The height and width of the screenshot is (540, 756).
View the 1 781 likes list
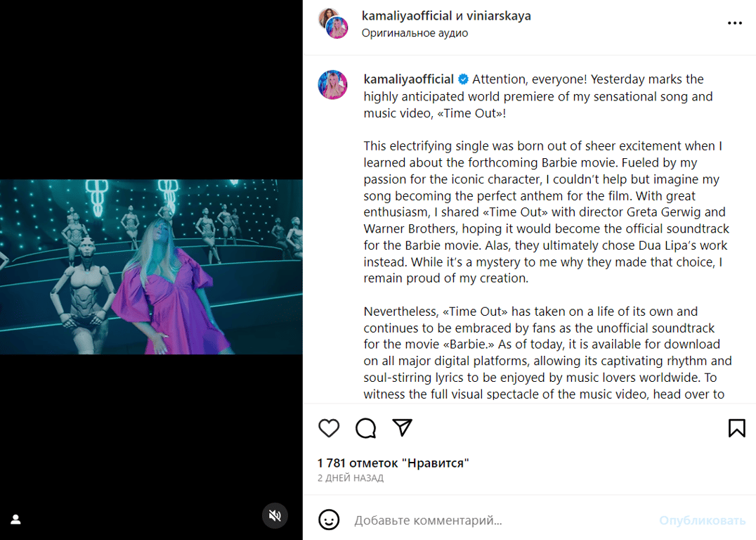pos(393,463)
